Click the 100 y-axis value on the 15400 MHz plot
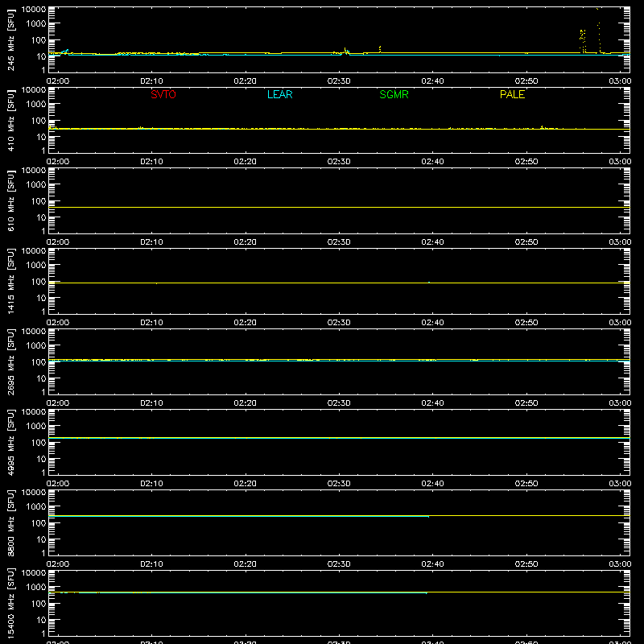The width and height of the screenshot is (644, 644). 38,603
